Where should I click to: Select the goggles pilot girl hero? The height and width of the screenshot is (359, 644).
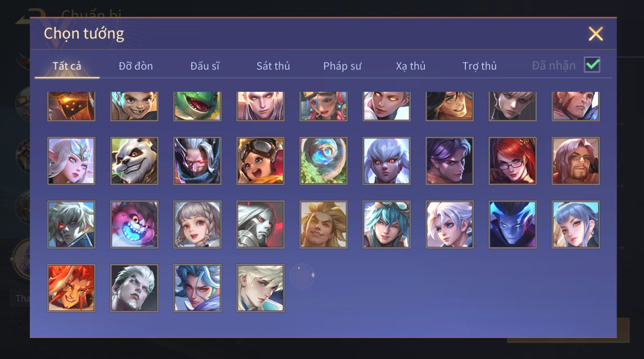(260, 161)
